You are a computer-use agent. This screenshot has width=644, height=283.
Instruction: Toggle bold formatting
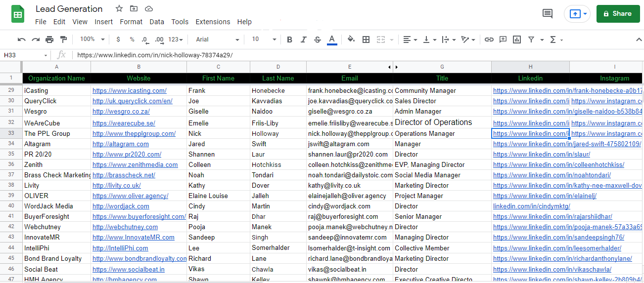point(290,40)
